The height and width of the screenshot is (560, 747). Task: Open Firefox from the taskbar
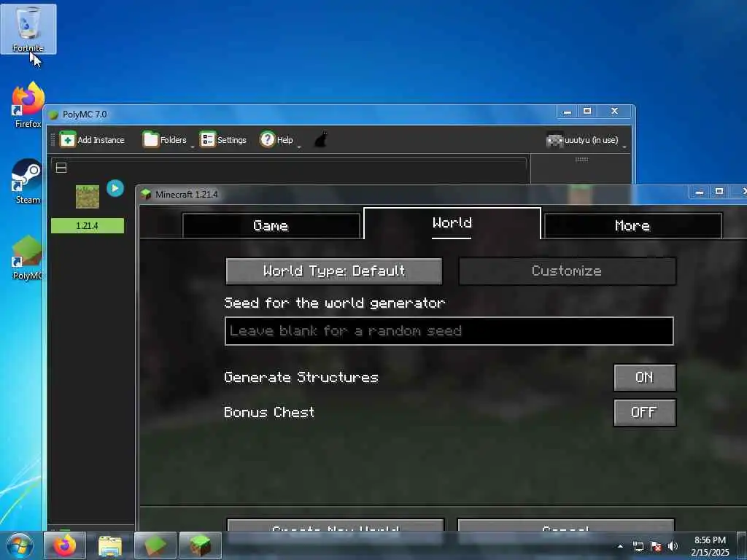(x=65, y=545)
